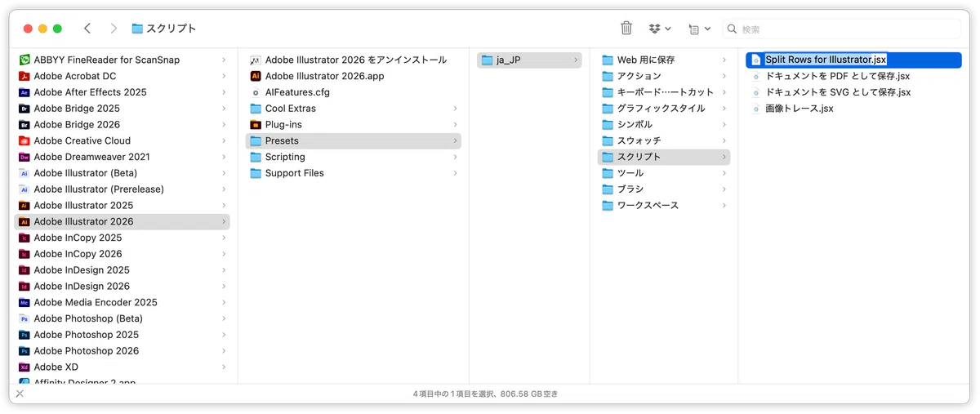Screen dimensions: 980x414
Task: Click the After Effects 2025 icon
Action: 24,92
